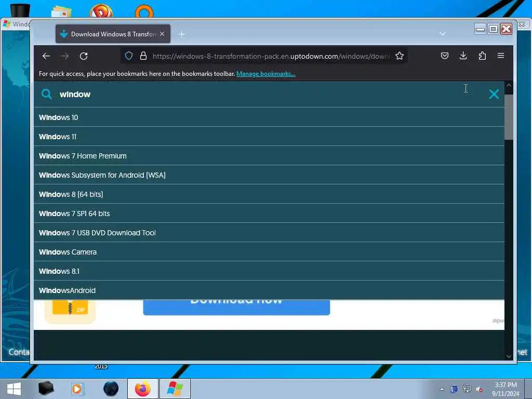Reload the current page

click(84, 56)
